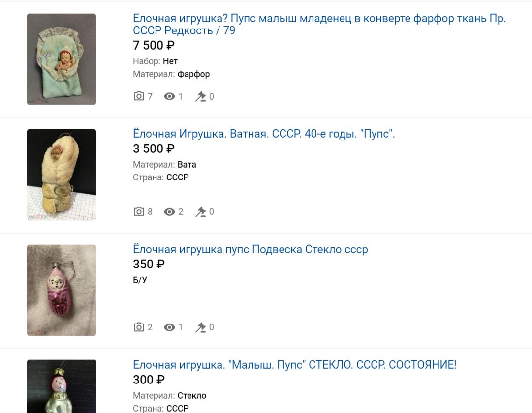The height and width of the screenshot is (413, 532).
Task: Click the 3 500 ₽ price
Action: tap(154, 148)
